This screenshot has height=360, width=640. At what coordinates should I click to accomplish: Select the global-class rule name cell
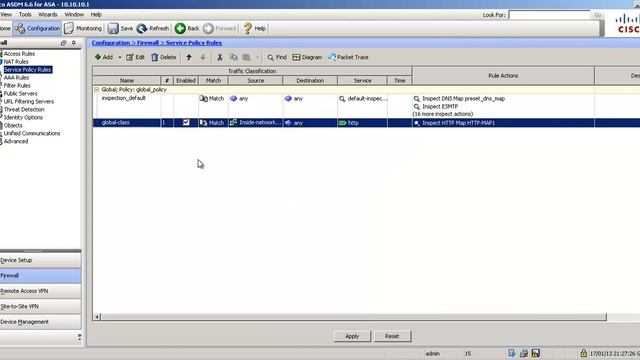[x=127, y=123]
